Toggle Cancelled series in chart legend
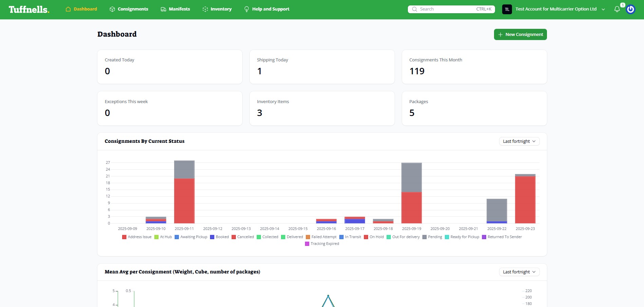644x307 pixels. click(x=243, y=237)
